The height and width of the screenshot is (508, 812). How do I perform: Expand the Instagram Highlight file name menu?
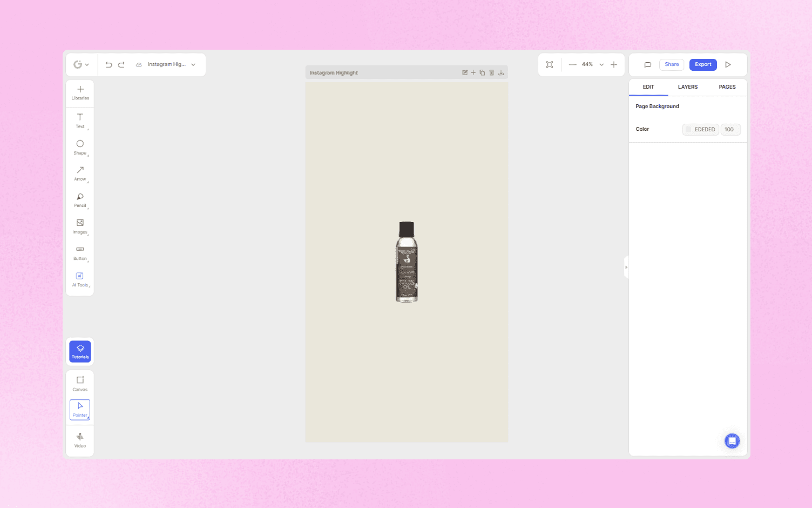[x=193, y=64]
